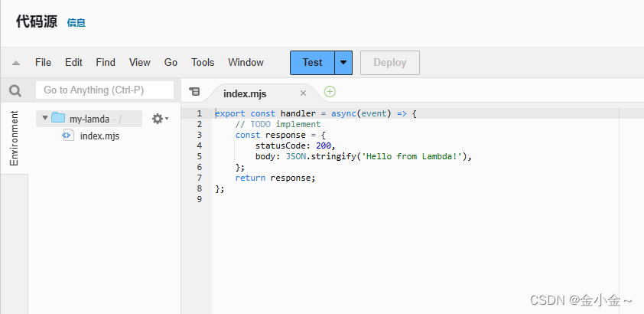Open the File menu
644x314 pixels.
pos(43,63)
